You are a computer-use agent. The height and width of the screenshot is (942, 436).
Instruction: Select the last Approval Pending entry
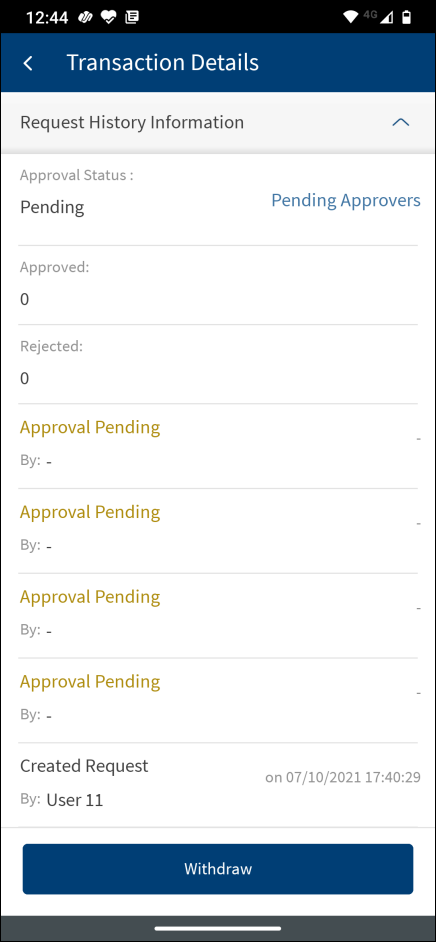pos(218,700)
